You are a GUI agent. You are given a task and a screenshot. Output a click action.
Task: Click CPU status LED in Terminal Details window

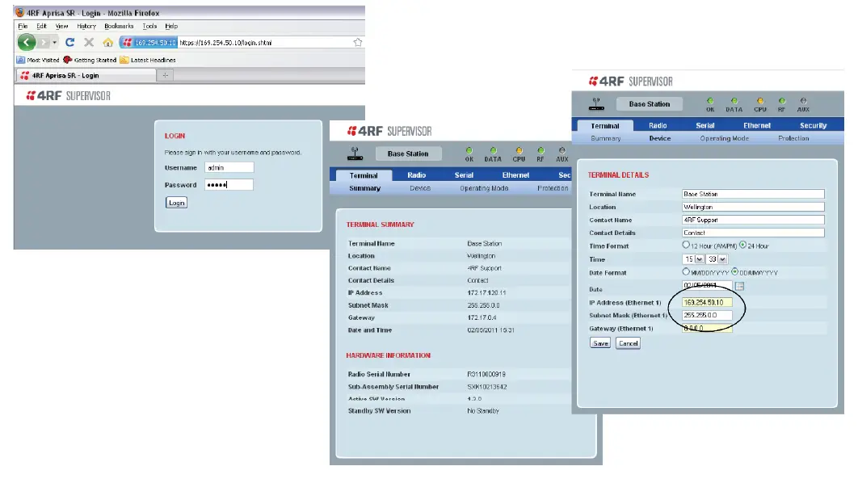760,101
